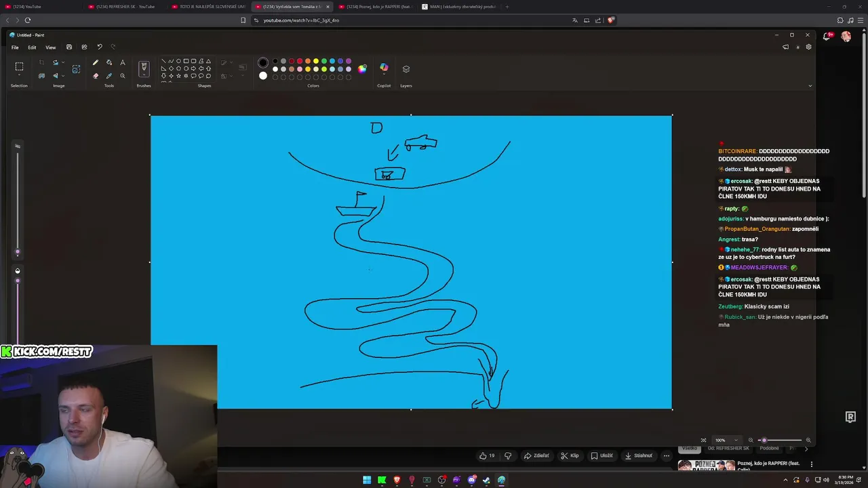Open the more actions ellipsis button
868x488 pixels.
[667, 455]
